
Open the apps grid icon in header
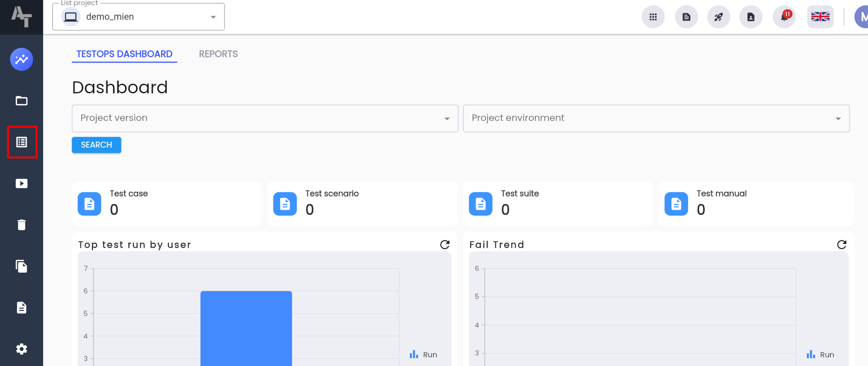(653, 17)
